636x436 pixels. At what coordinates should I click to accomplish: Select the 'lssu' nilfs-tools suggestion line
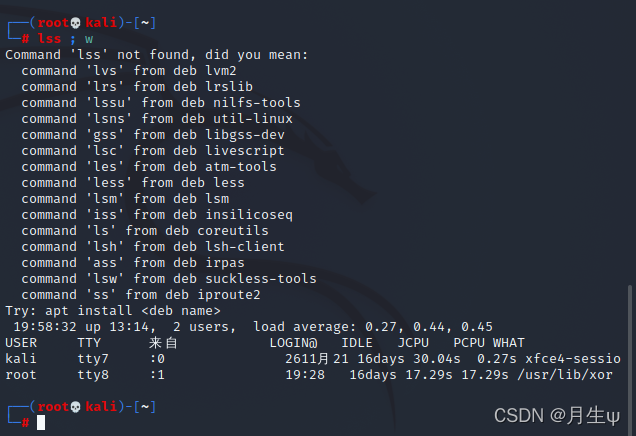click(160, 103)
